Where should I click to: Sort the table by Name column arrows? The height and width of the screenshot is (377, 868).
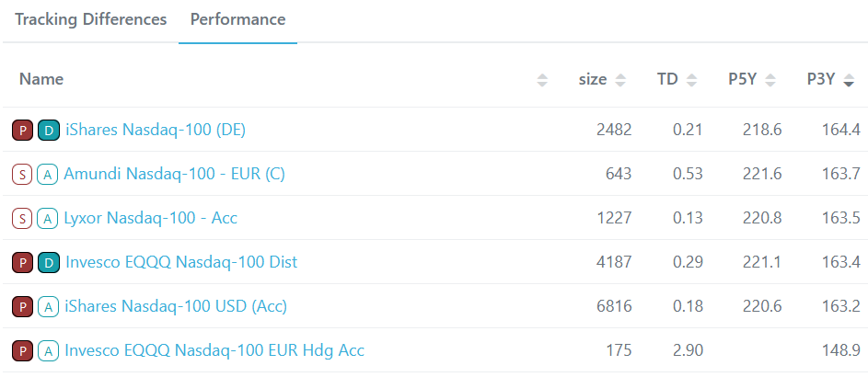[542, 80]
